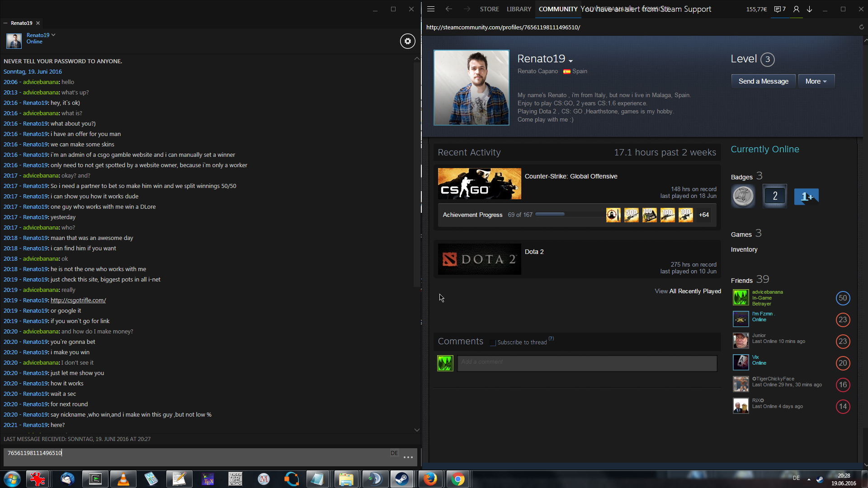Expand the Renato19 chat header chevron
Image resolution: width=868 pixels, height=488 pixels.
(53, 35)
